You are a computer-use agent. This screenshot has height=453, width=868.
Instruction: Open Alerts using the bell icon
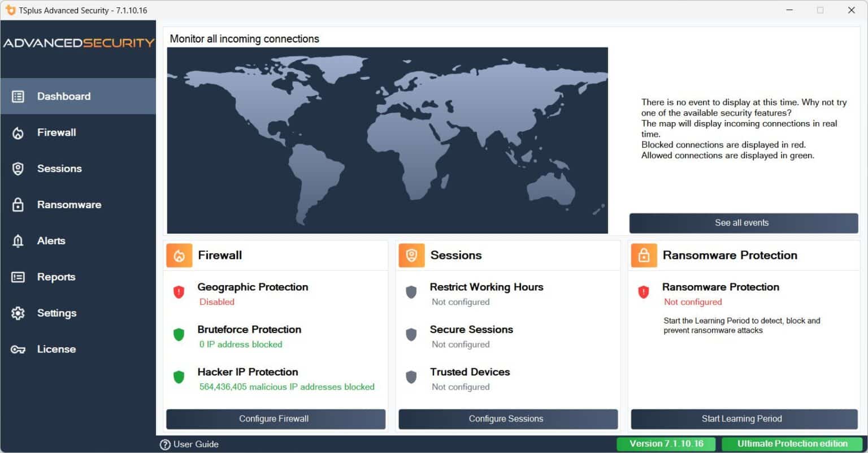point(18,241)
